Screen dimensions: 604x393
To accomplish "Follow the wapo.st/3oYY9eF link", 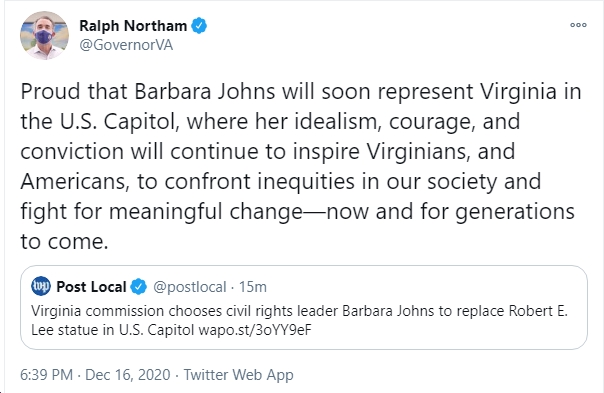I will point(255,330).
